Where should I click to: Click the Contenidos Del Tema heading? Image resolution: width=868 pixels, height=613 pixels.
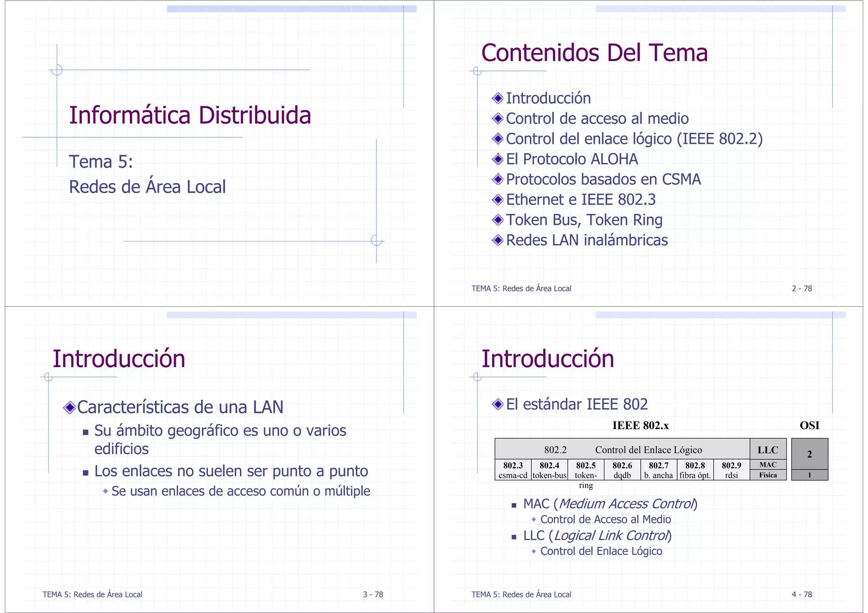tap(594, 53)
